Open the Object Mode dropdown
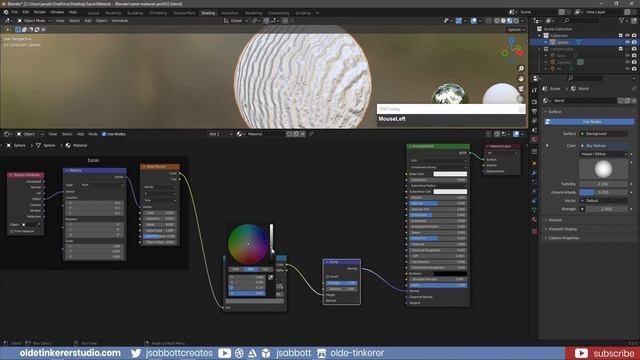This screenshot has height=360, width=640. [x=34, y=20]
